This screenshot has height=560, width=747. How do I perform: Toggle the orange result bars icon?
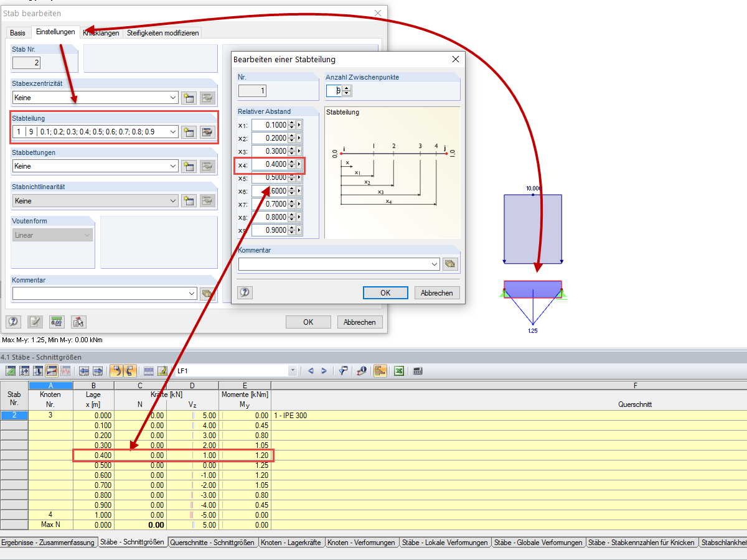380,371
